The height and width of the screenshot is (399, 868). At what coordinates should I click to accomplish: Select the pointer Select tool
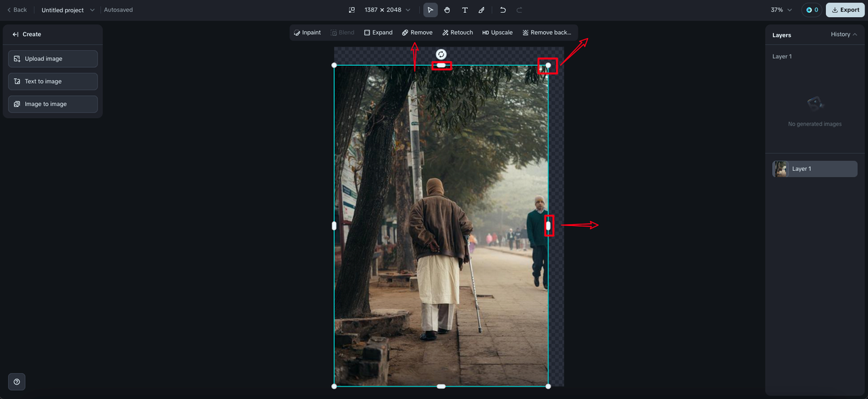(431, 10)
